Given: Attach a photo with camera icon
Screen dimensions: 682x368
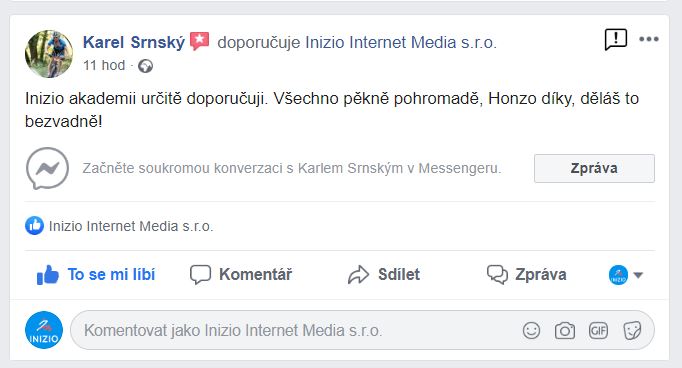Looking at the screenshot, I should coord(565,331).
